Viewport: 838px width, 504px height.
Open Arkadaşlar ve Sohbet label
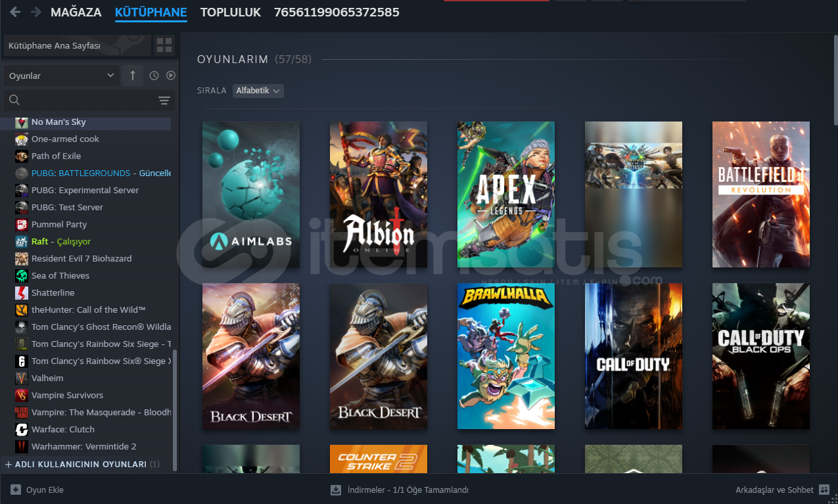coord(774,490)
